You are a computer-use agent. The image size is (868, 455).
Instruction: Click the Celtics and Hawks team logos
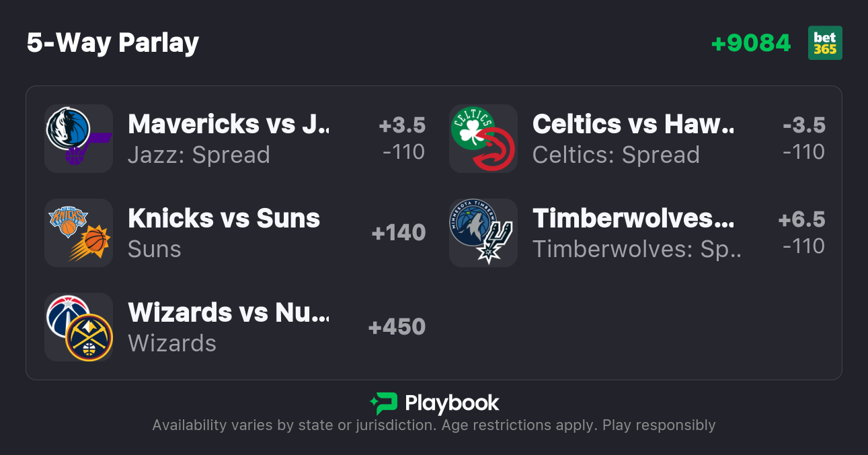click(x=483, y=139)
